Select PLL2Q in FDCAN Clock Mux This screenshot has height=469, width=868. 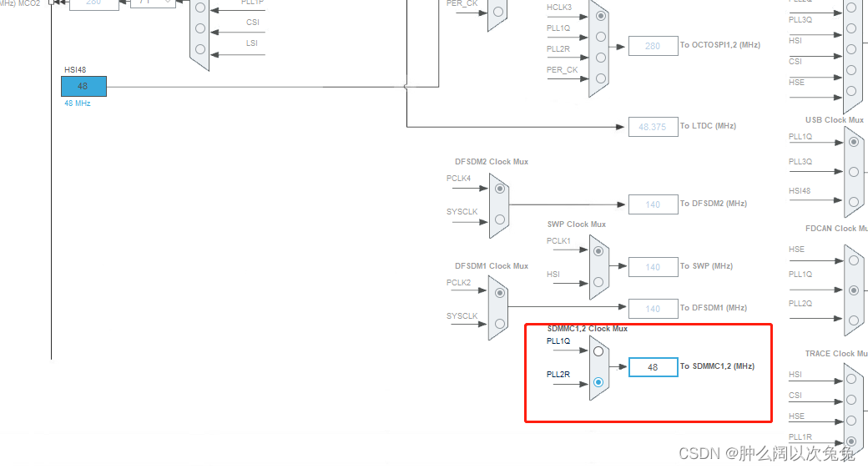click(x=854, y=320)
